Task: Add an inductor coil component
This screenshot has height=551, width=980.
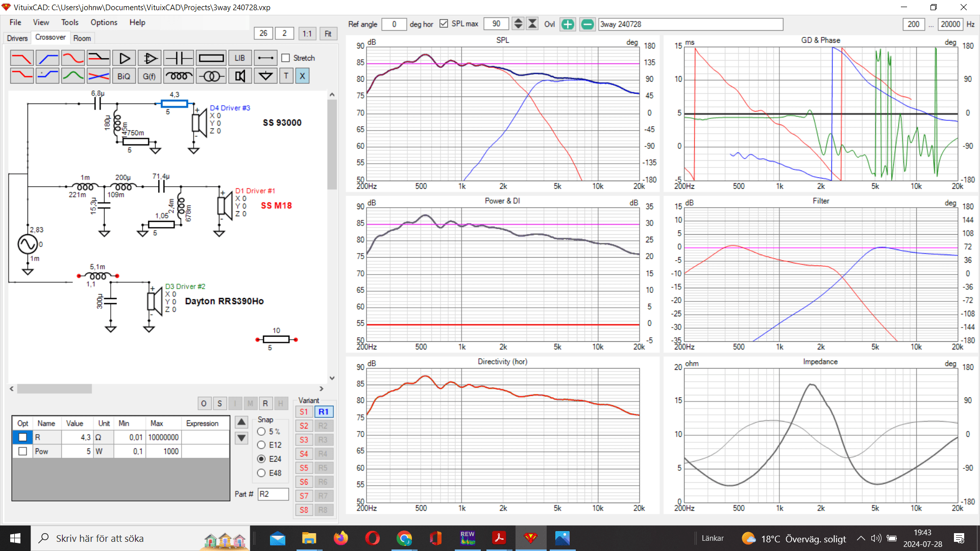Action: pyautogui.click(x=179, y=76)
